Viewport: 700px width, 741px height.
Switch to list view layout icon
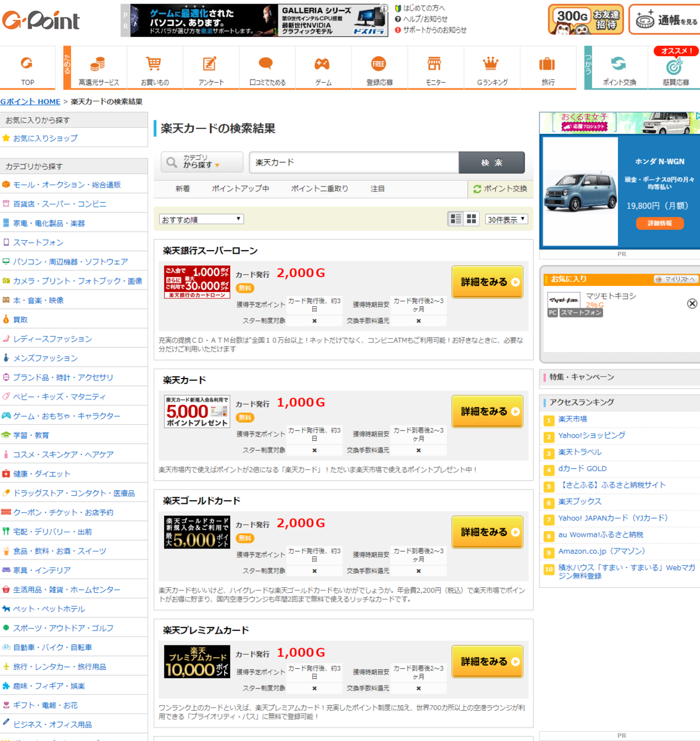pyautogui.click(x=456, y=219)
